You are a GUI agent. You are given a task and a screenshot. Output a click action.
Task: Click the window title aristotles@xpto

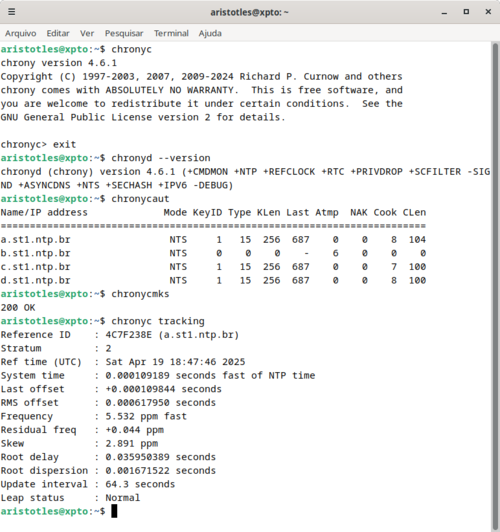(249, 12)
